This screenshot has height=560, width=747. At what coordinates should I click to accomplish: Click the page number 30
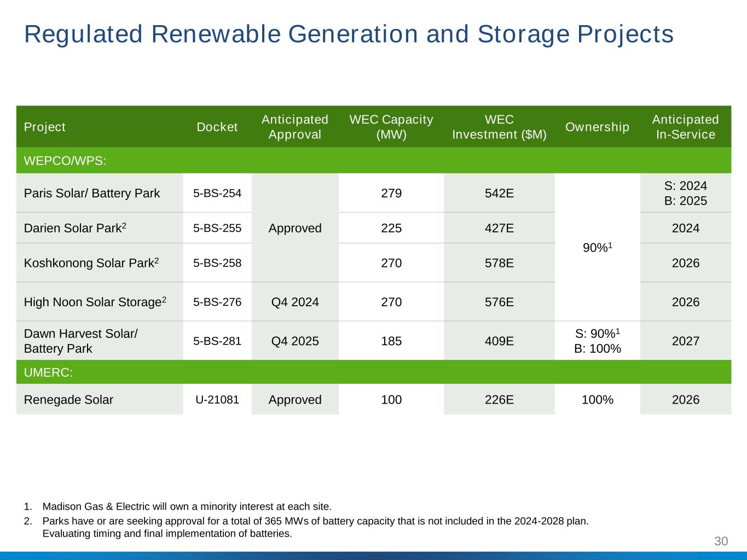click(x=721, y=541)
